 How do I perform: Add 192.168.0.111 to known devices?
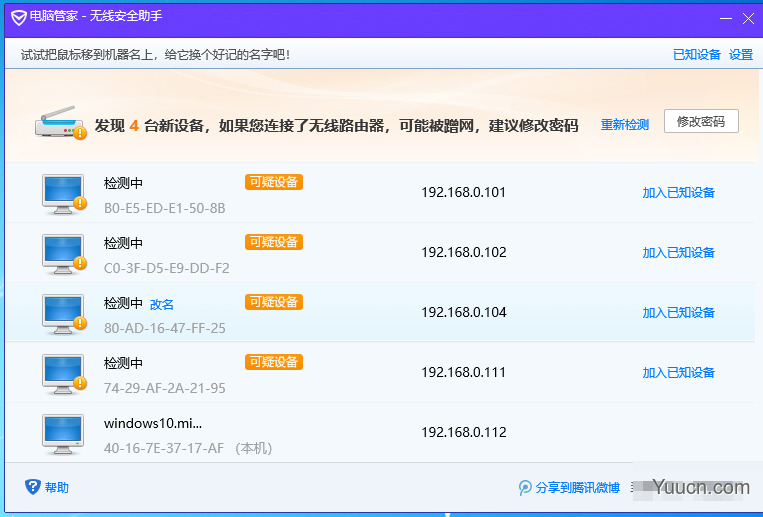tap(678, 372)
